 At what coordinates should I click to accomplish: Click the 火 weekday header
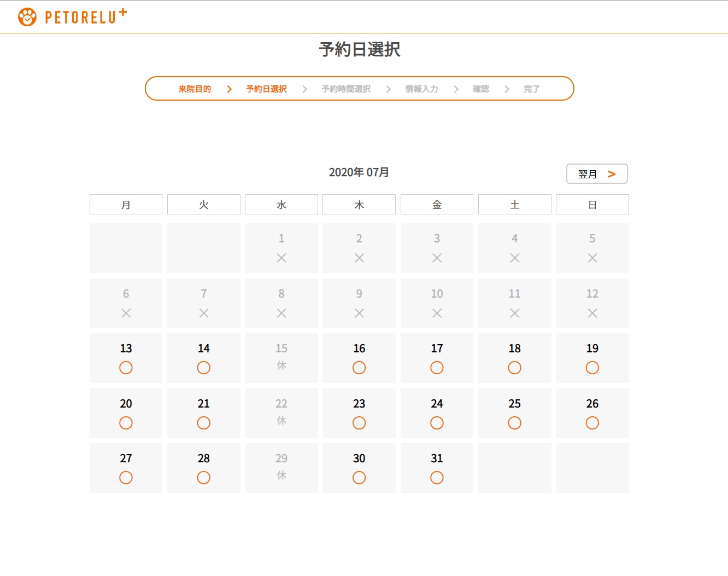tap(204, 205)
